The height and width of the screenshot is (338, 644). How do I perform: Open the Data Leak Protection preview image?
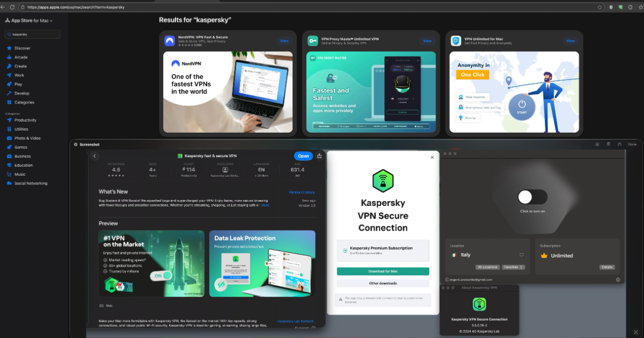click(262, 263)
